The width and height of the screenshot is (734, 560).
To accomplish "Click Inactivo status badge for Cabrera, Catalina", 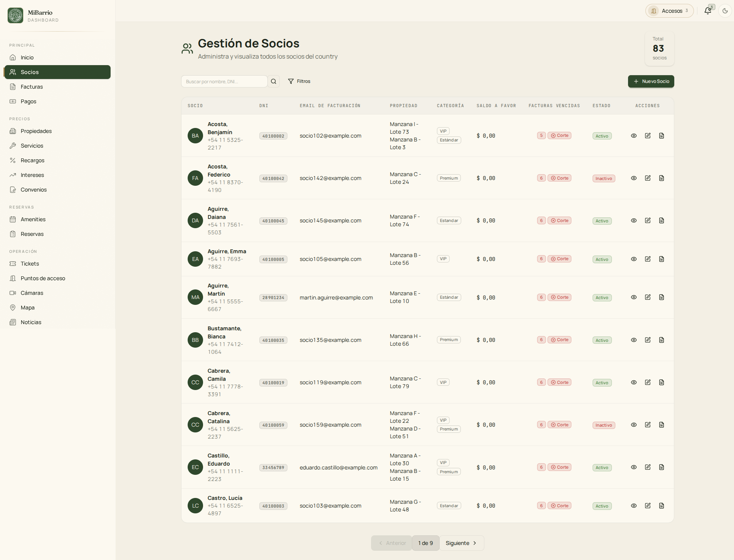I will (604, 425).
